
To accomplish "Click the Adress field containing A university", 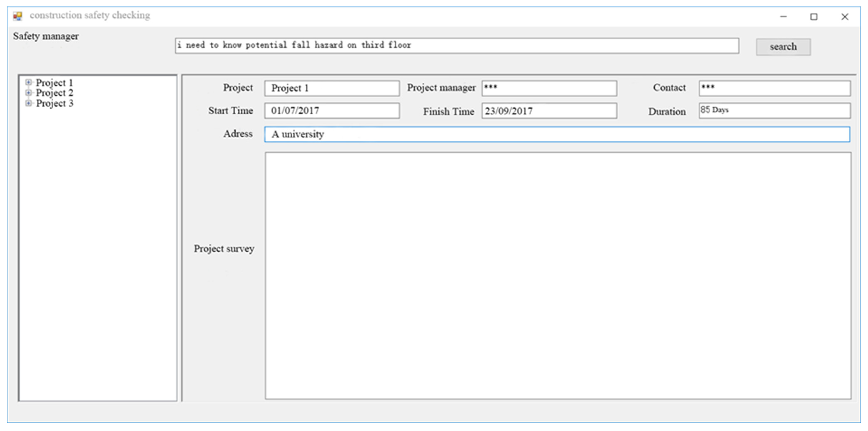I will click(x=557, y=134).
